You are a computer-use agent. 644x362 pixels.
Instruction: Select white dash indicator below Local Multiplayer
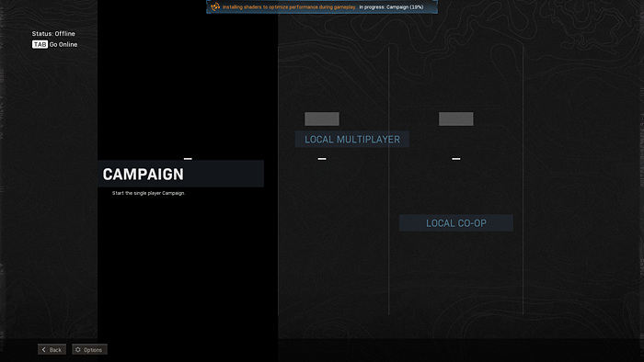tap(322, 159)
